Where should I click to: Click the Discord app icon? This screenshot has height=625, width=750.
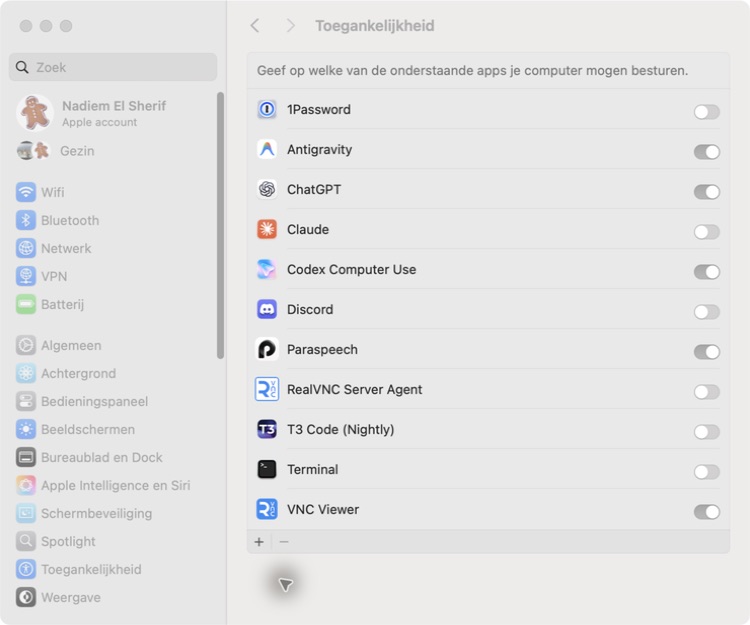pos(267,309)
